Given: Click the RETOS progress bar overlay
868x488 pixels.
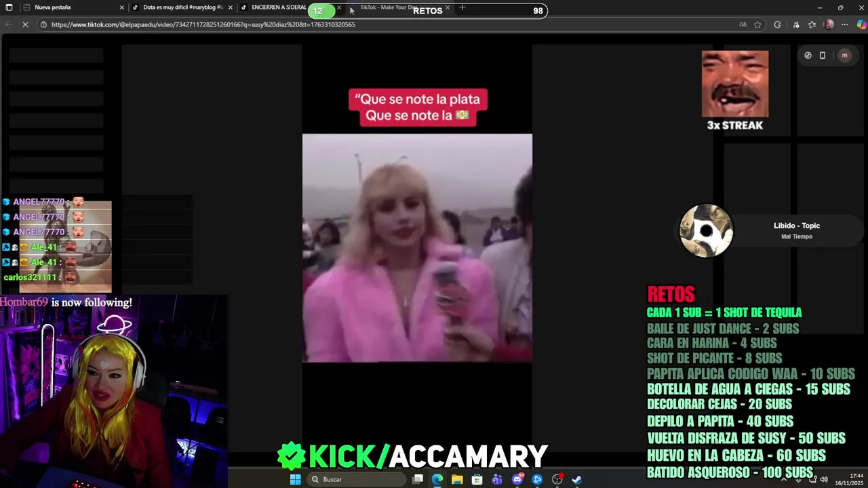Looking at the screenshot, I should 428,11.
